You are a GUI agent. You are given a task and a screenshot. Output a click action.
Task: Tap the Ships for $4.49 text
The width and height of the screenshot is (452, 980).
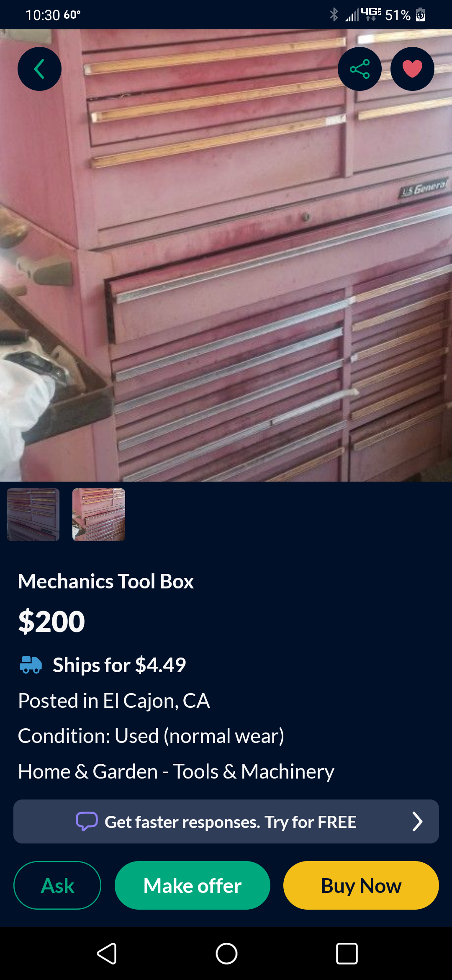pos(119,665)
